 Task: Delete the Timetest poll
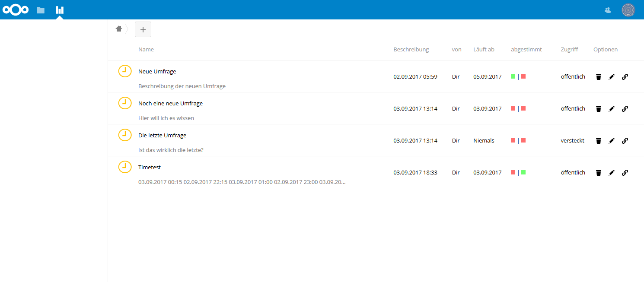[599, 173]
